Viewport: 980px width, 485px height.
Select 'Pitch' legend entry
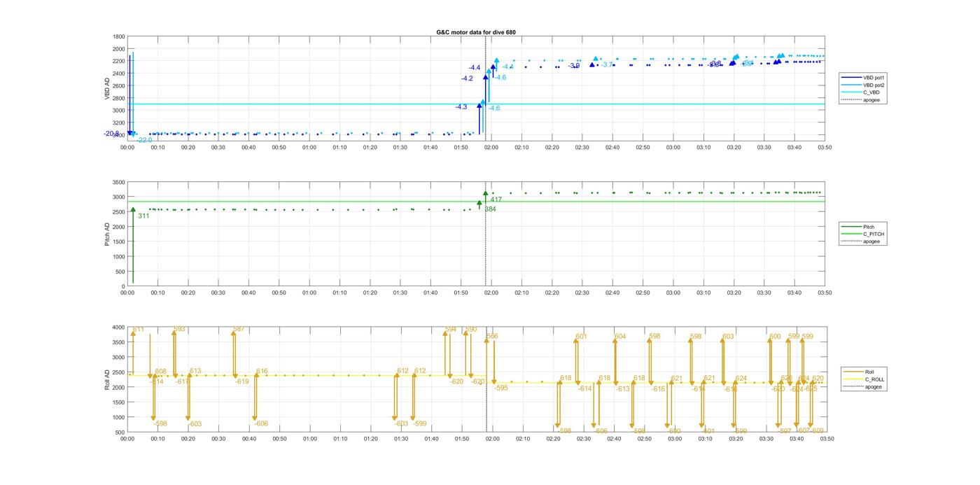pyautogui.click(x=869, y=227)
